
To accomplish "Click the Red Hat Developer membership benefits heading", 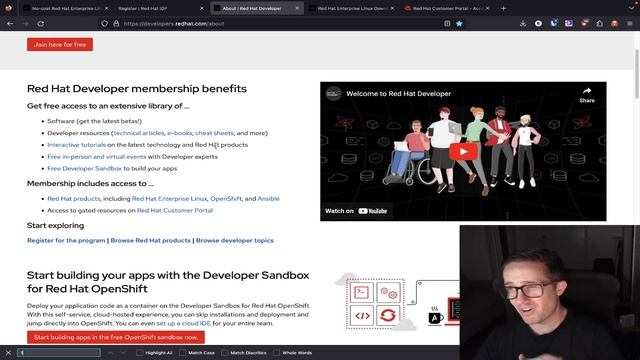I will pos(137,89).
